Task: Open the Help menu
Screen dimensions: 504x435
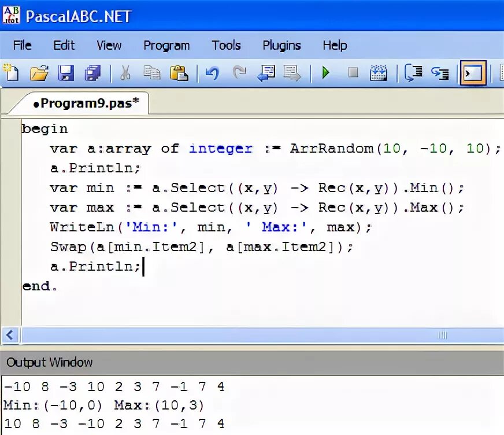Action: point(335,45)
